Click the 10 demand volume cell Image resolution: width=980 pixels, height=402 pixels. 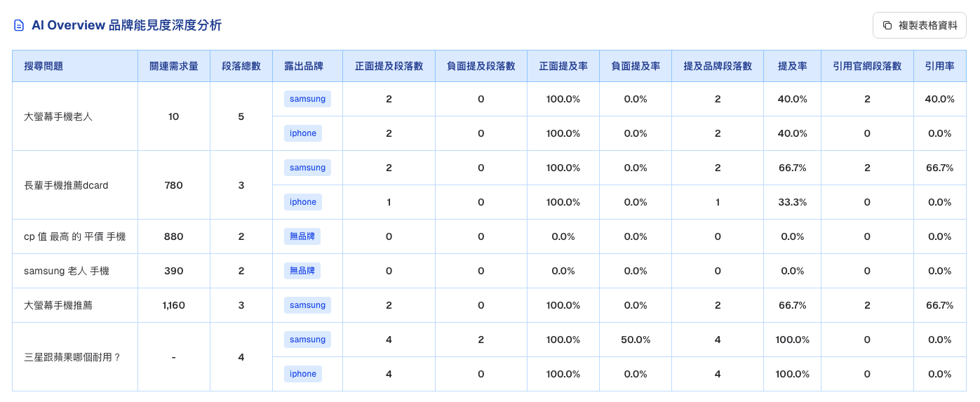(174, 116)
